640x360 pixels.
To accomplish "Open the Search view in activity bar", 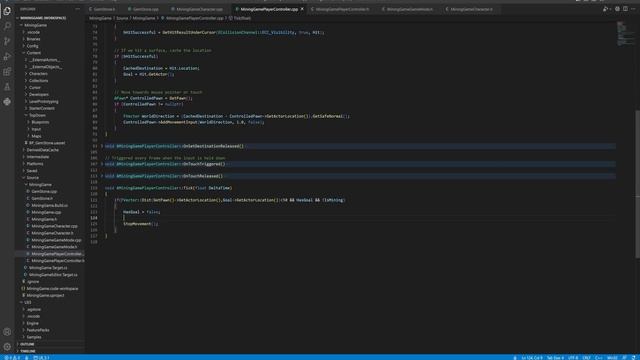I will click(7, 26).
